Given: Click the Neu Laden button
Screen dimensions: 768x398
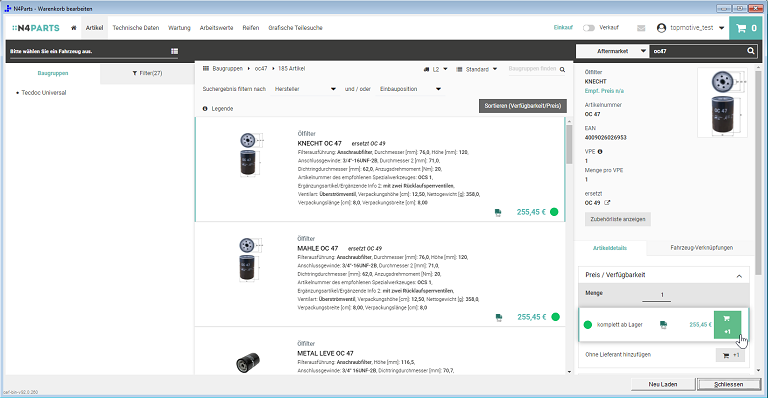Looking at the screenshot, I should [x=663, y=384].
